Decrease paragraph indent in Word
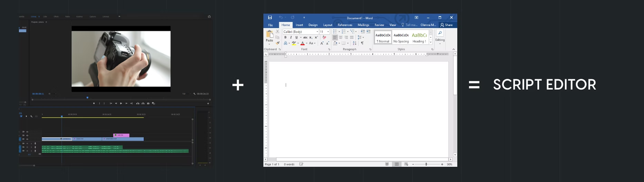Viewport: 644px width, 182px height. pyautogui.click(x=363, y=31)
